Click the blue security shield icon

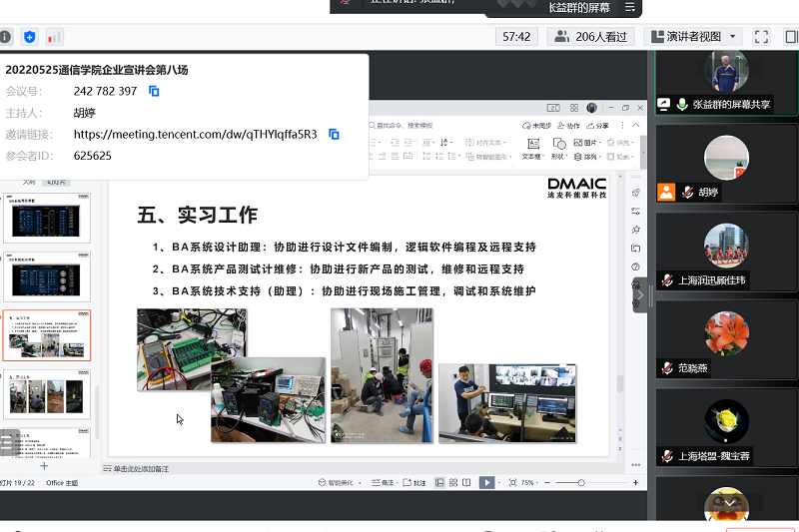tap(30, 37)
